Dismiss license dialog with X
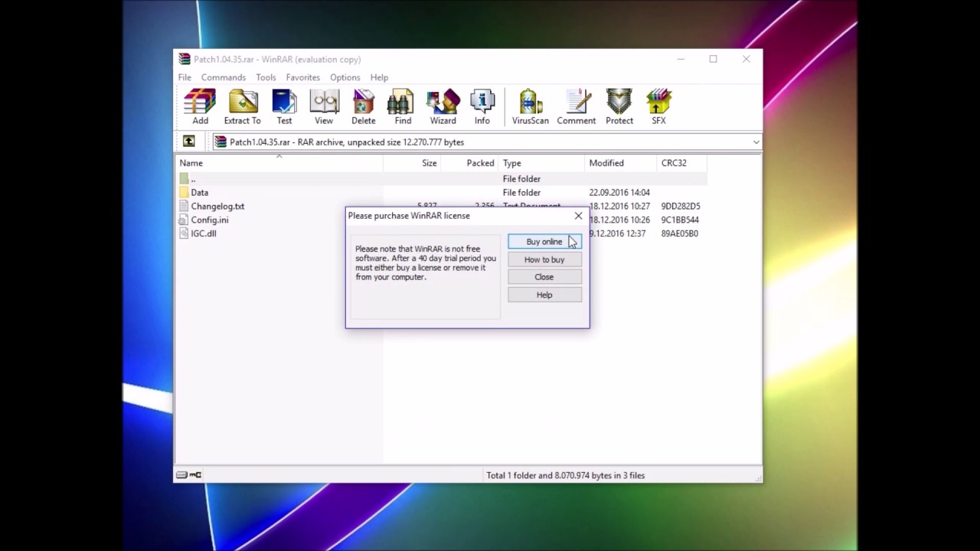This screenshot has height=551, width=980. tap(578, 216)
